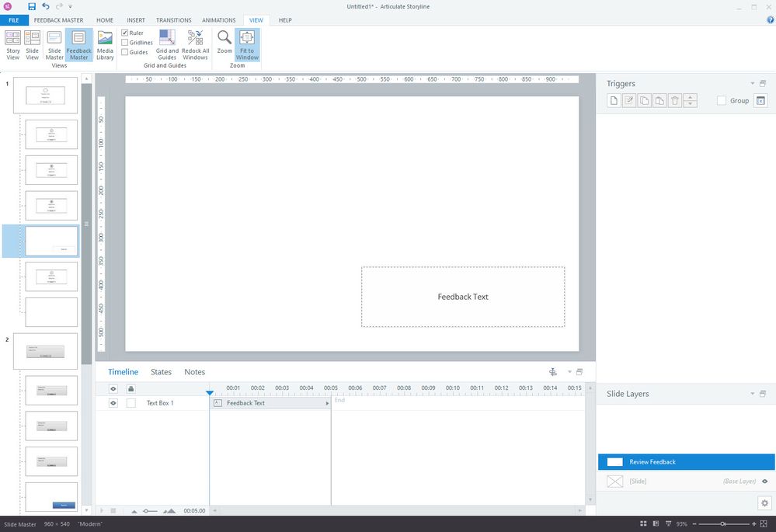Viewport: 776px width, 532px height.
Task: Check the Group triggers checkbox
Action: (722, 101)
